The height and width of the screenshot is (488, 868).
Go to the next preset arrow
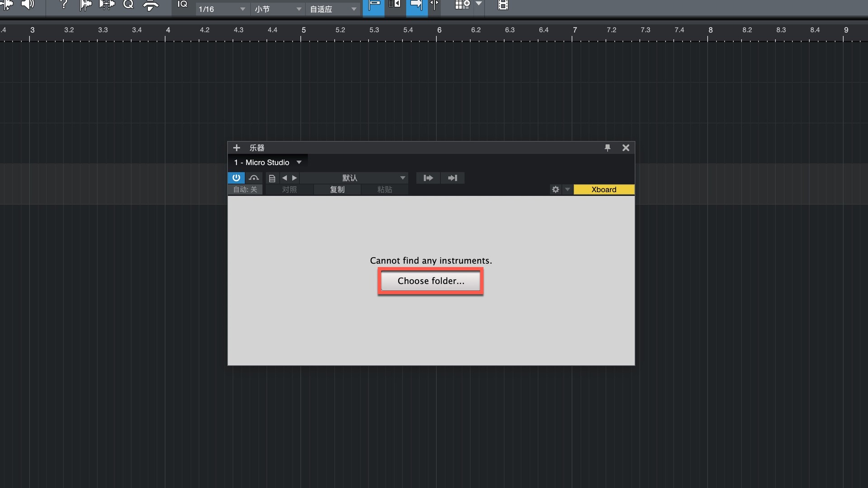coord(295,178)
